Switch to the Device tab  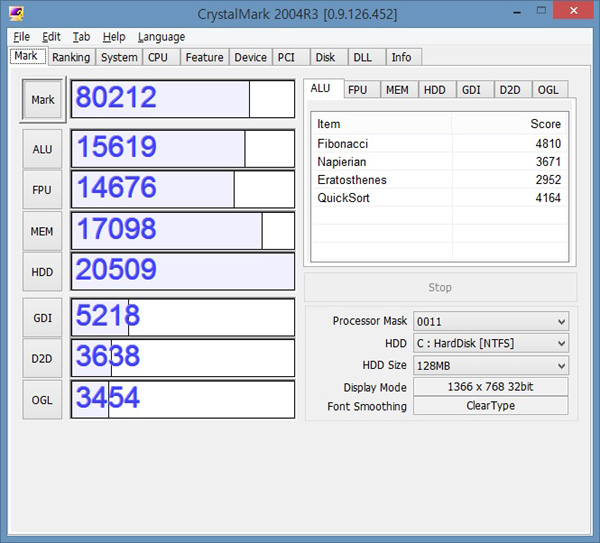tap(250, 57)
